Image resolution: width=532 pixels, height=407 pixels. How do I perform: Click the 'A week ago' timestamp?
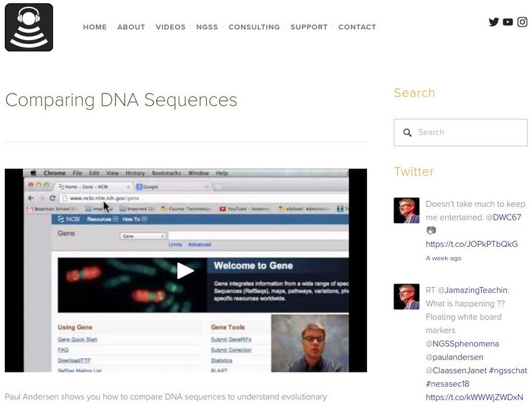[444, 258]
